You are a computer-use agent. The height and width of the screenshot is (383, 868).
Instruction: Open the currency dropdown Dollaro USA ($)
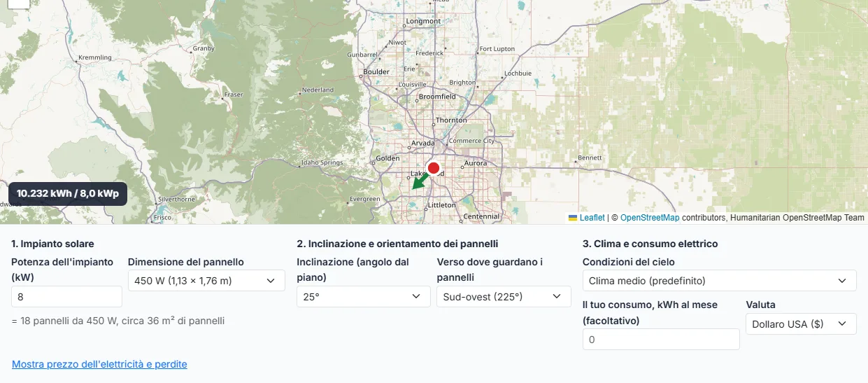[x=801, y=324]
